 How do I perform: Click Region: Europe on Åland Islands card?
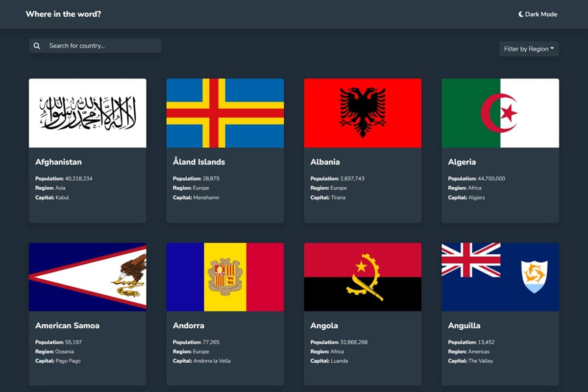coord(191,188)
